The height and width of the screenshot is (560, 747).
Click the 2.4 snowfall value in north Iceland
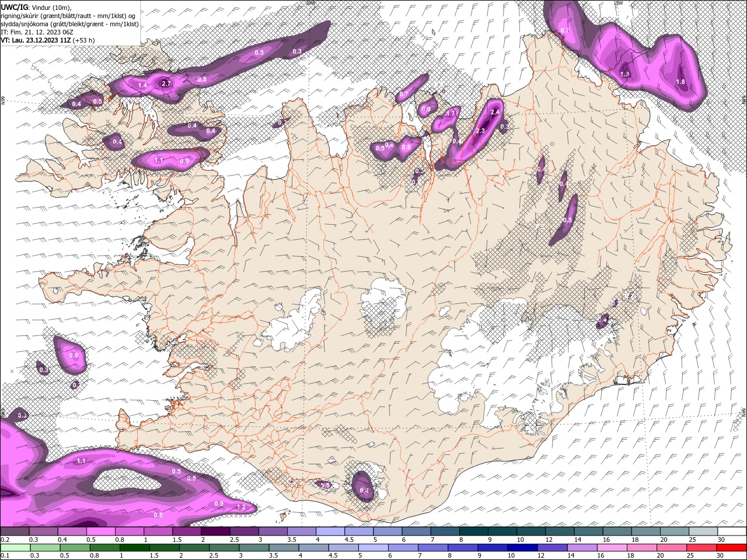pyautogui.click(x=496, y=112)
